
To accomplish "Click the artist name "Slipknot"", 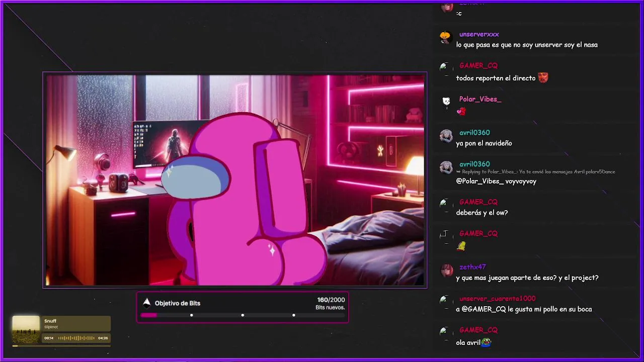I will (x=51, y=327).
